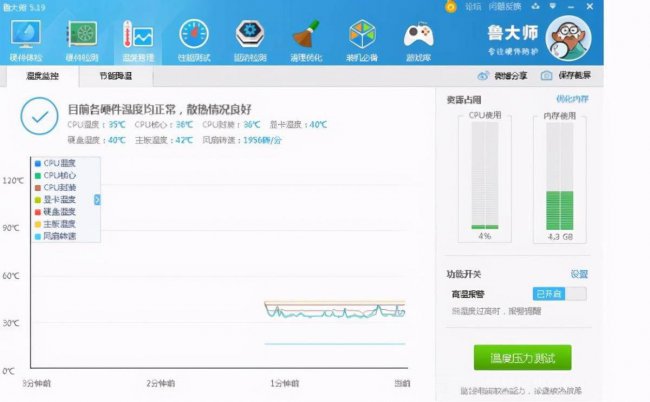Minimize the 鲁大师 window
Screen dimensions: 650x402
click(571, 7)
